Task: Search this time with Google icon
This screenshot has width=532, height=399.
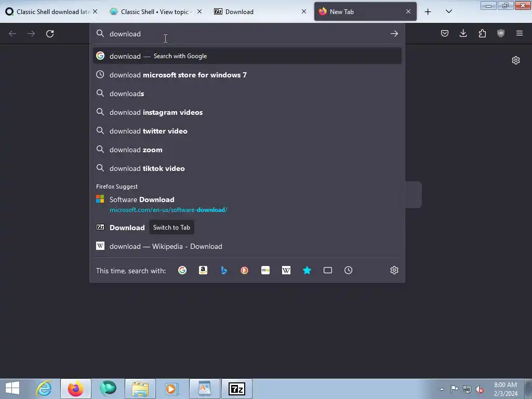Action: (182, 270)
